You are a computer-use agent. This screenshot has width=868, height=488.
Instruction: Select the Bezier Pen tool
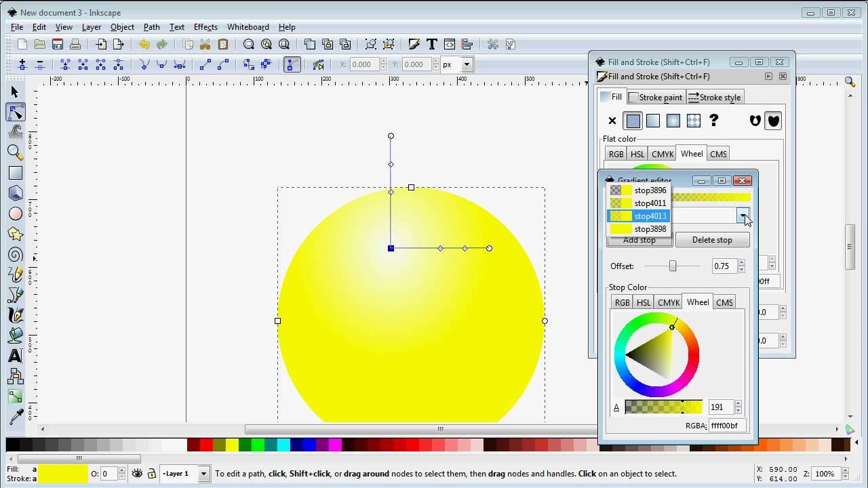click(x=15, y=295)
